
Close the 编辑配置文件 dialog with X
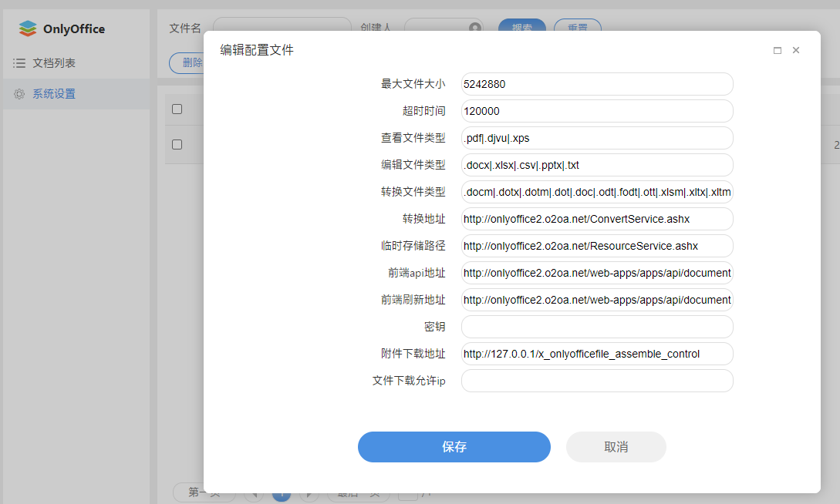tap(796, 50)
